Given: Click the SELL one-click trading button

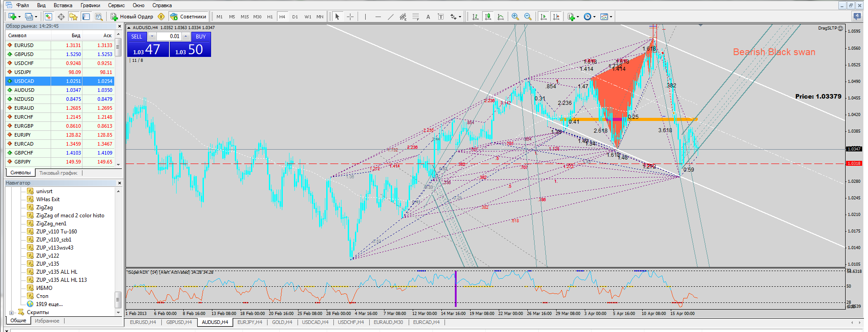Looking at the screenshot, I should (137, 37).
